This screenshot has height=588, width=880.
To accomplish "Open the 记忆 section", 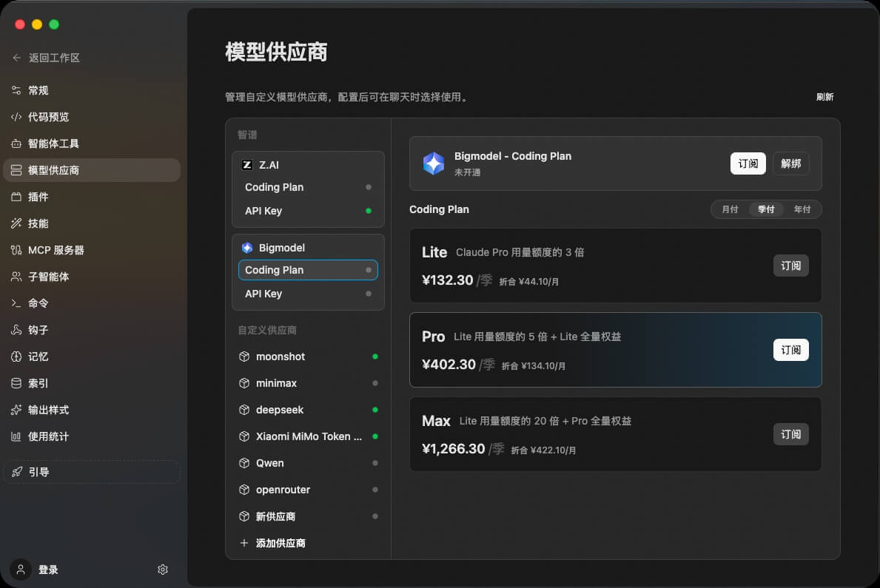I will pos(92,356).
